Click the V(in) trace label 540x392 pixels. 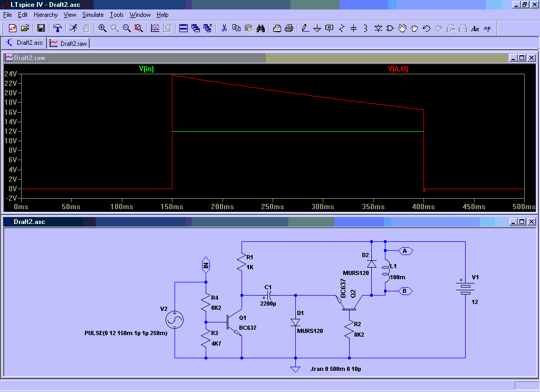(147, 68)
